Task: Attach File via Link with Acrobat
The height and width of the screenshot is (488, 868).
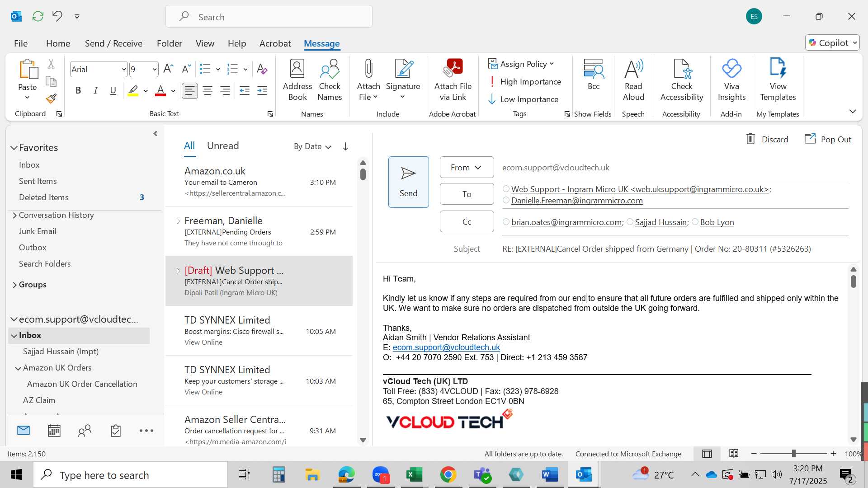Action: tap(453, 80)
